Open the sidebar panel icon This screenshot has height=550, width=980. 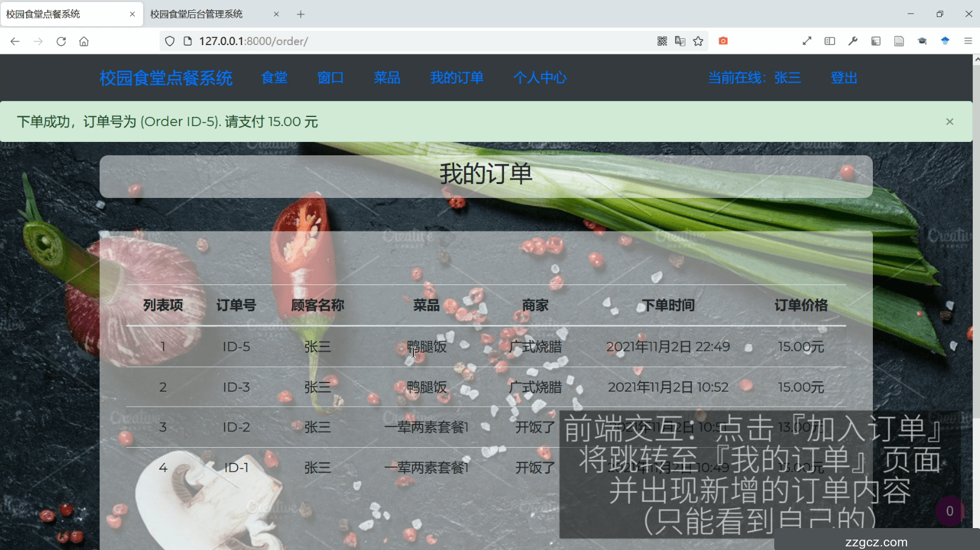point(830,41)
